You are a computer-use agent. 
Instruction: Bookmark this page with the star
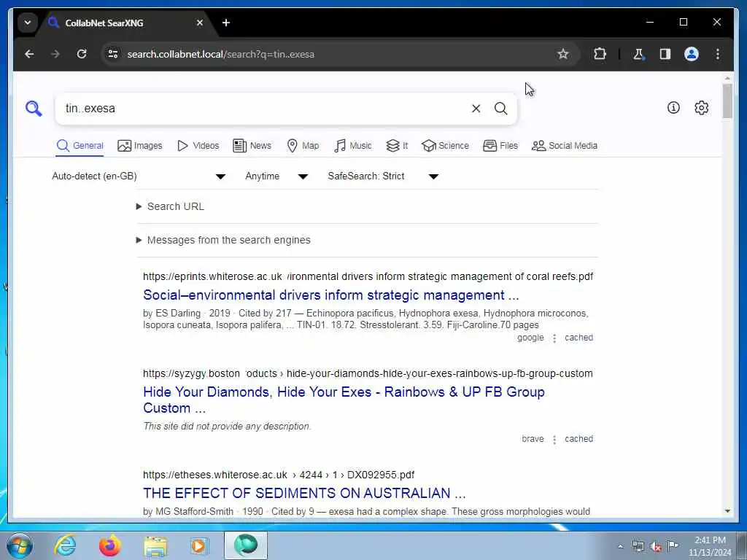click(x=563, y=54)
